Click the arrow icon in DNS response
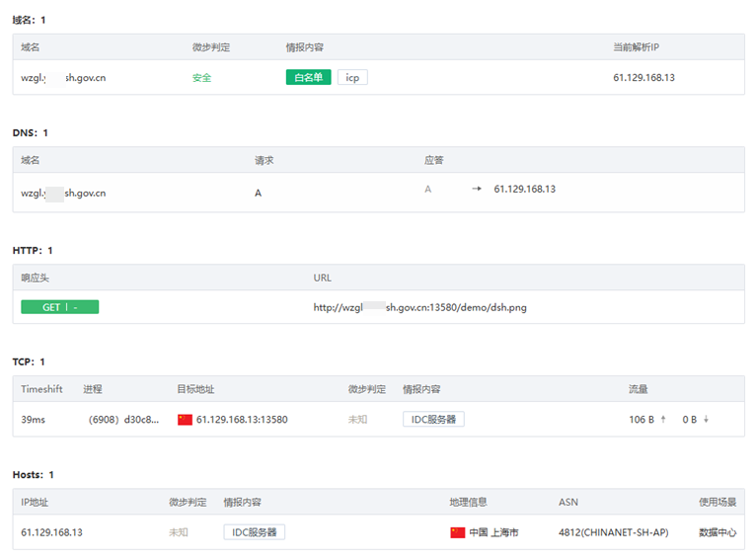756x560 pixels. point(476,189)
